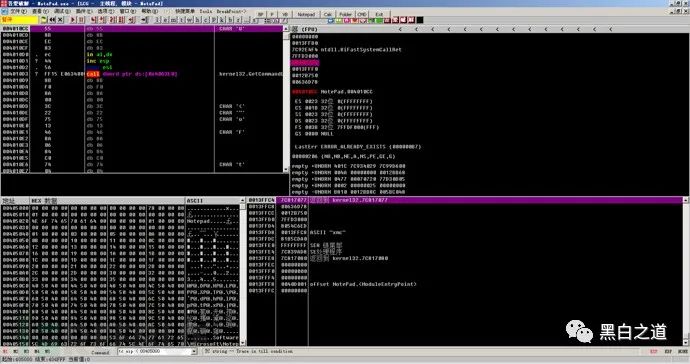Select the FS 0038 segment register line
Viewport: 690px width, 364px height.
click(x=336, y=127)
